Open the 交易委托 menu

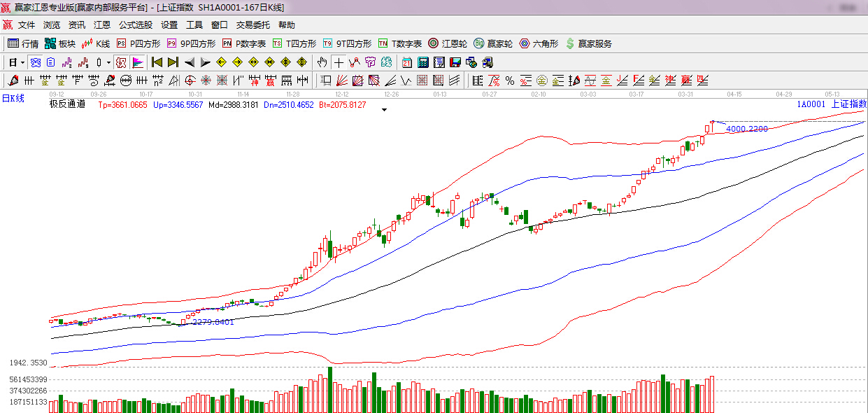[x=252, y=25]
